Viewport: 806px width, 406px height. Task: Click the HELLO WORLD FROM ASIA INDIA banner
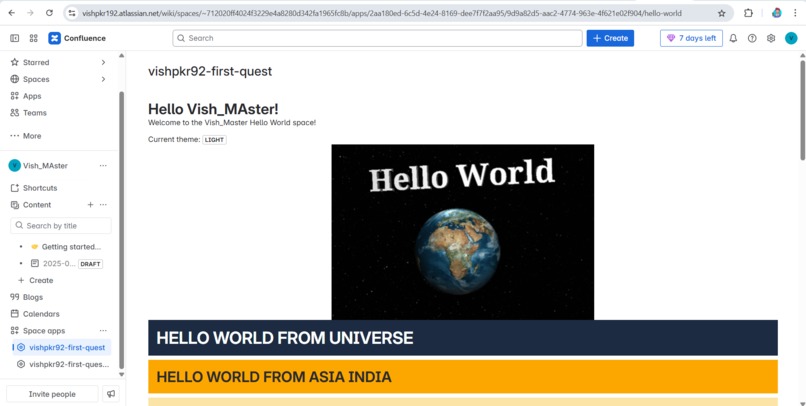click(463, 377)
